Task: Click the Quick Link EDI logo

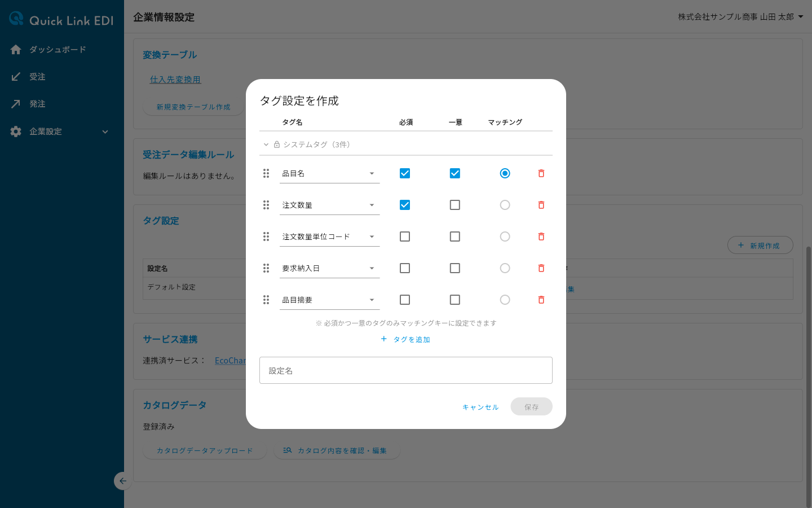Action: click(61, 20)
